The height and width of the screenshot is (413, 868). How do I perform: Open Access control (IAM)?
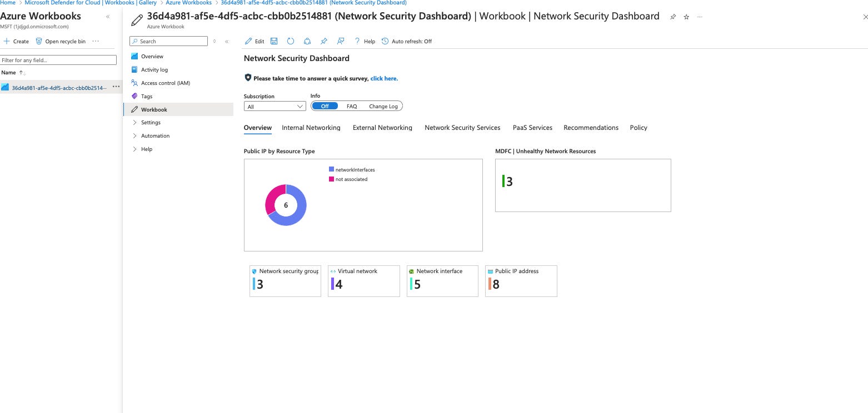pyautogui.click(x=166, y=83)
